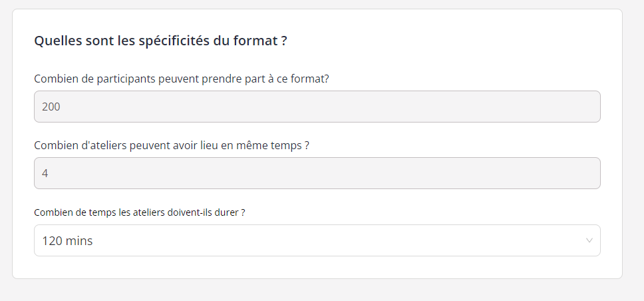Click the empty white area below the duration dropdown
The width and height of the screenshot is (644, 301).
pyautogui.click(x=317, y=268)
